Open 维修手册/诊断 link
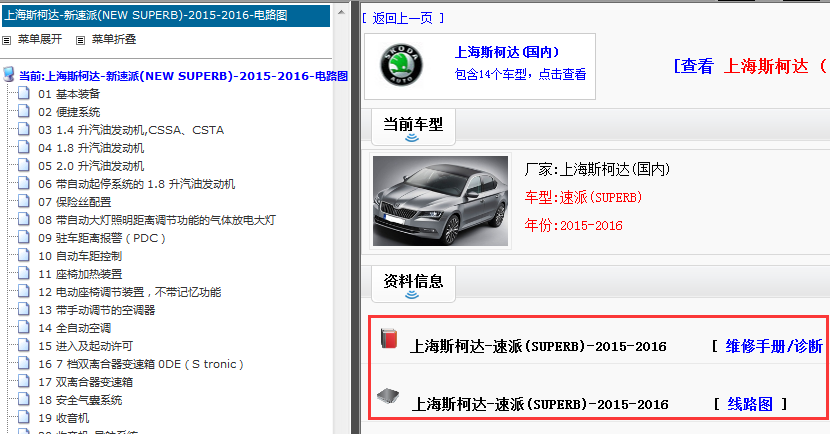The height and width of the screenshot is (434, 830). click(x=773, y=347)
